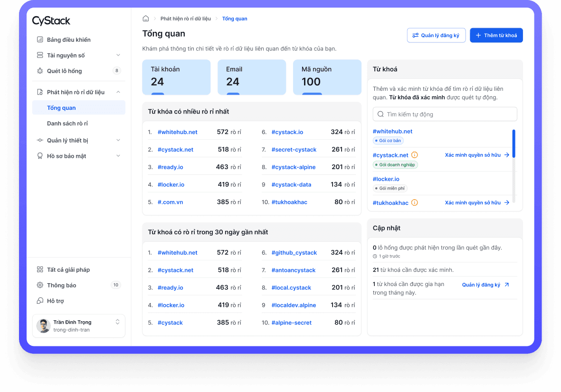Click the Thêm từ khoá button
This screenshot has height=392, width=561.
coord(496,35)
